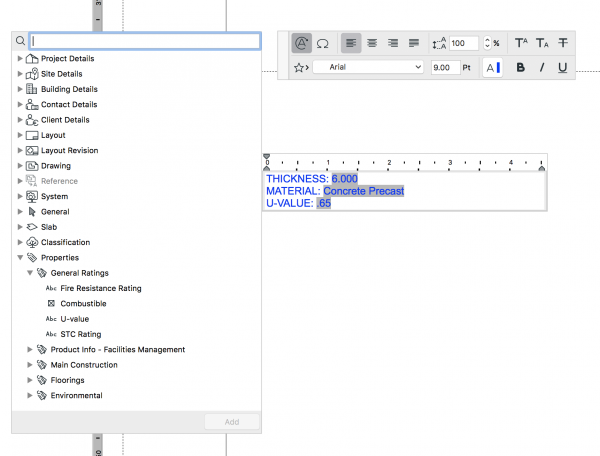
Task: Expand the Project Details group
Action: coord(20,59)
